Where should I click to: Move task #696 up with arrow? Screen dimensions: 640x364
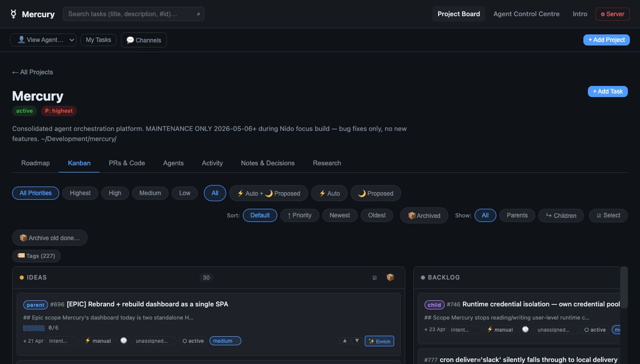coord(345,341)
